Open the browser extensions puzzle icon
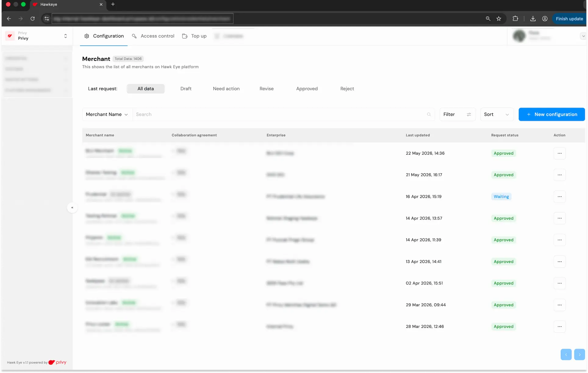588x373 pixels. click(x=515, y=19)
